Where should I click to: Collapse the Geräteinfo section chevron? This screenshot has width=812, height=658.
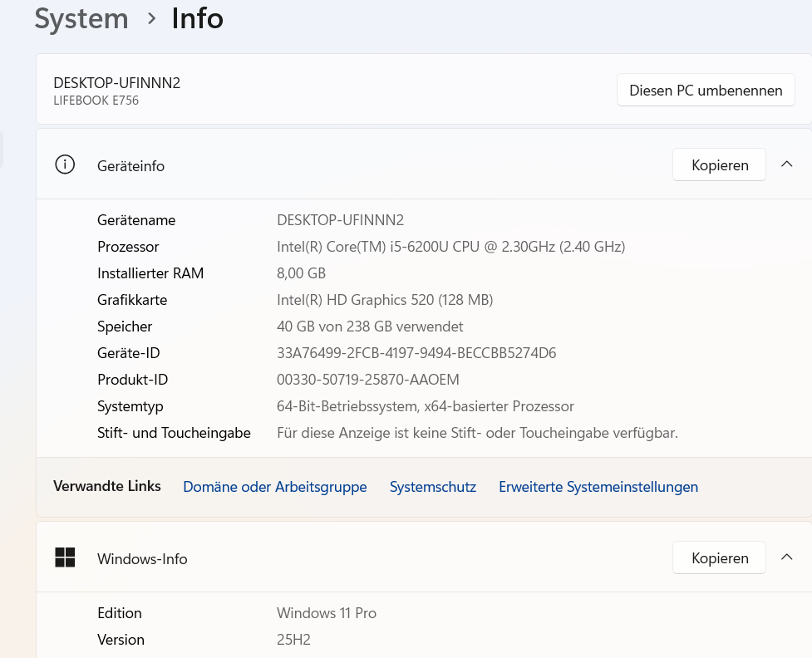pyautogui.click(x=786, y=164)
